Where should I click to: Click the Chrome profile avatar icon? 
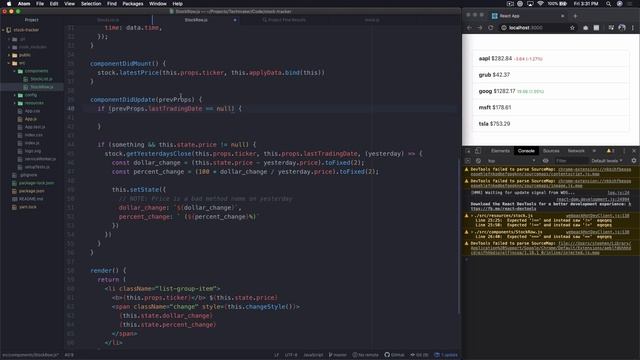(x=622, y=28)
